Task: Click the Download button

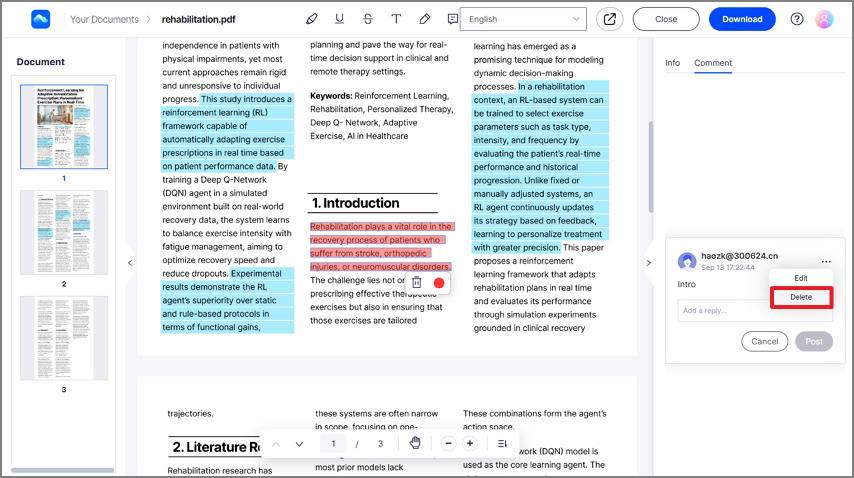Action: 742,19
